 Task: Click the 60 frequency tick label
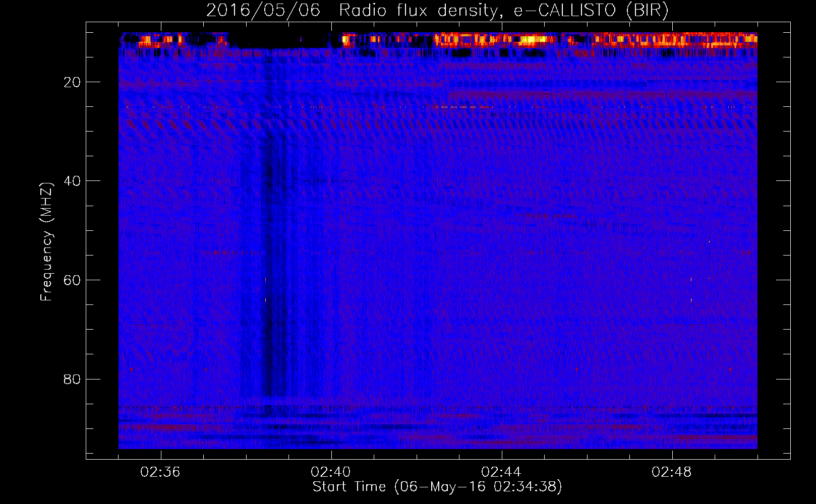tap(73, 280)
